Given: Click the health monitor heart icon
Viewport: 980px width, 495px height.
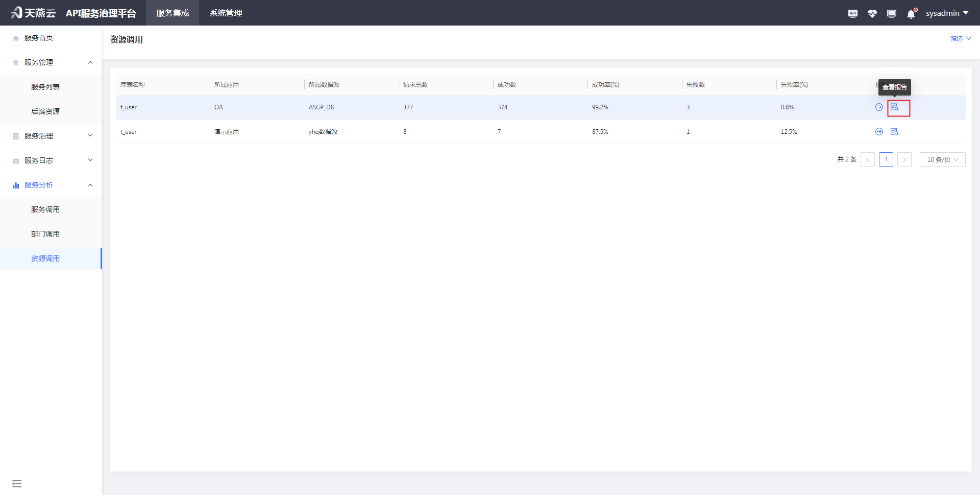Looking at the screenshot, I should (872, 13).
